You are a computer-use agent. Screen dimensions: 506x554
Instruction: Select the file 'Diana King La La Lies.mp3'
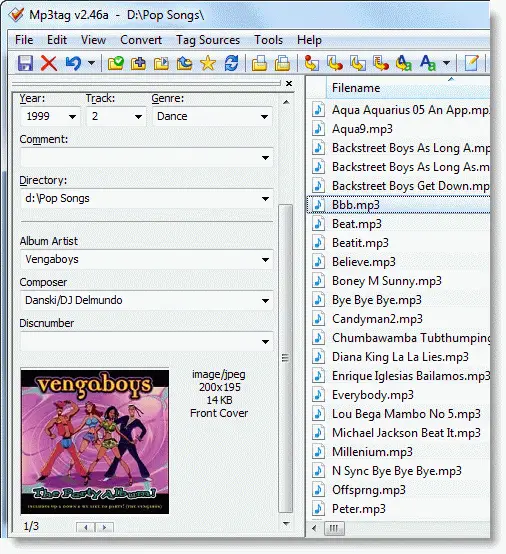pyautogui.click(x=400, y=357)
